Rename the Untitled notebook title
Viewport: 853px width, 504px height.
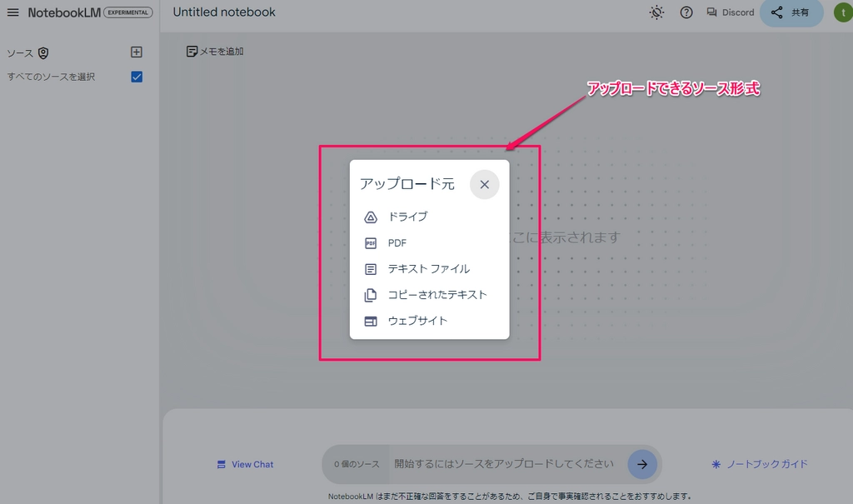[x=224, y=12]
